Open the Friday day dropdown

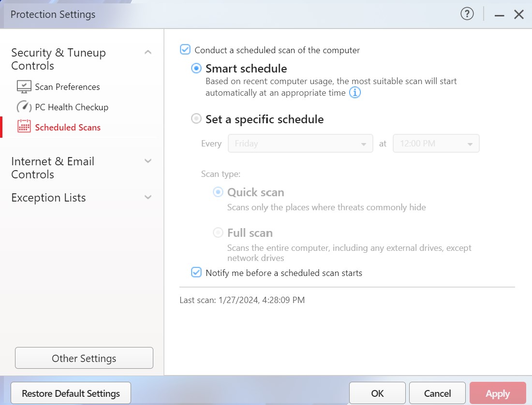coord(300,144)
